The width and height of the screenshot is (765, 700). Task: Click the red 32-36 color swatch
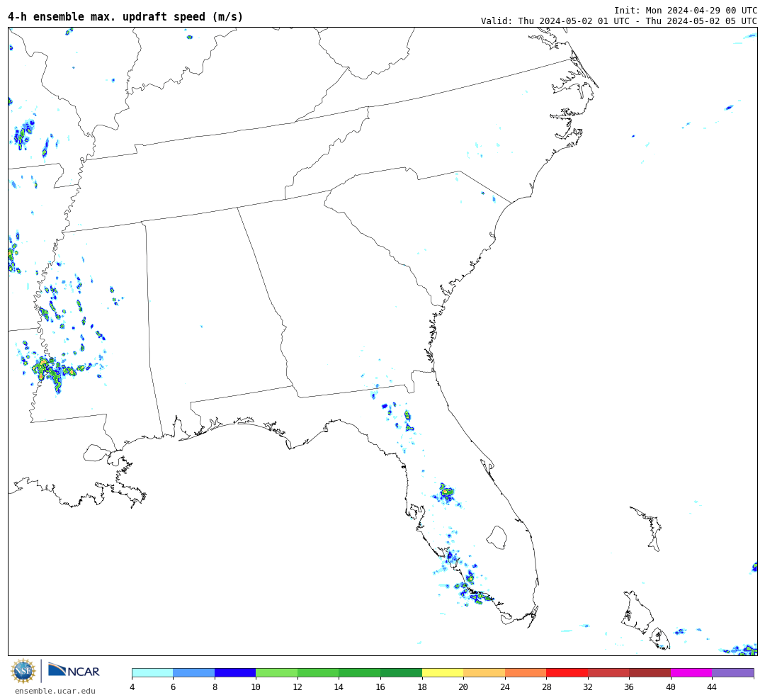608,672
